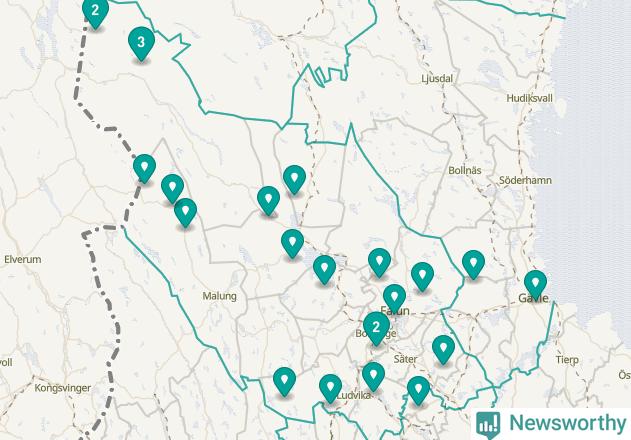Open the Newsworthy logo link
Viewport: 631px width, 440px height.
[x=551, y=424]
